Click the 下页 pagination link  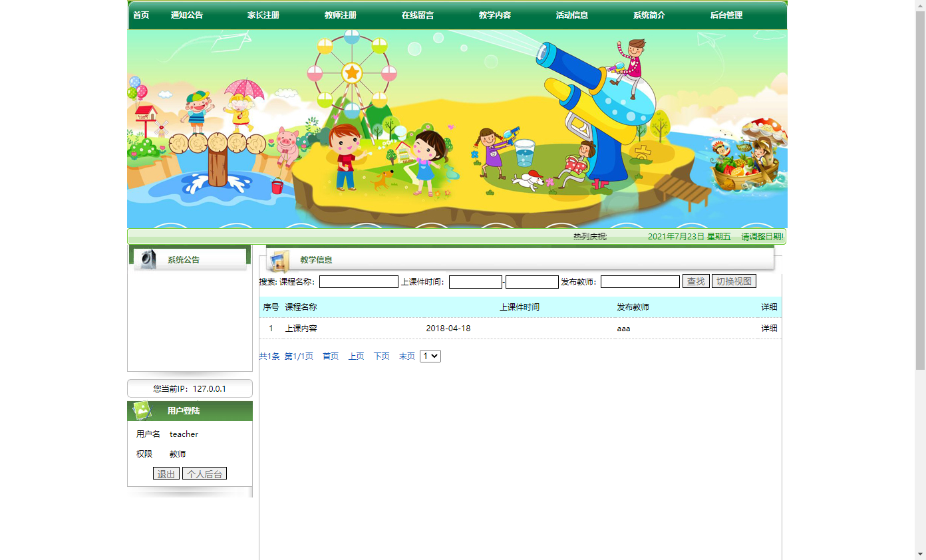[x=381, y=356]
